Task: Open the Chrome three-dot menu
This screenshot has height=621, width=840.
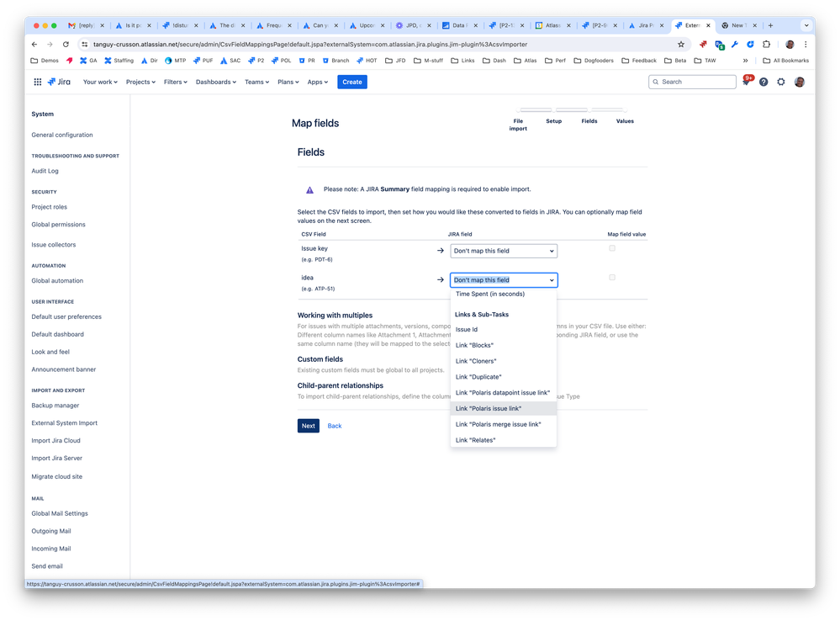Action: pos(806,45)
